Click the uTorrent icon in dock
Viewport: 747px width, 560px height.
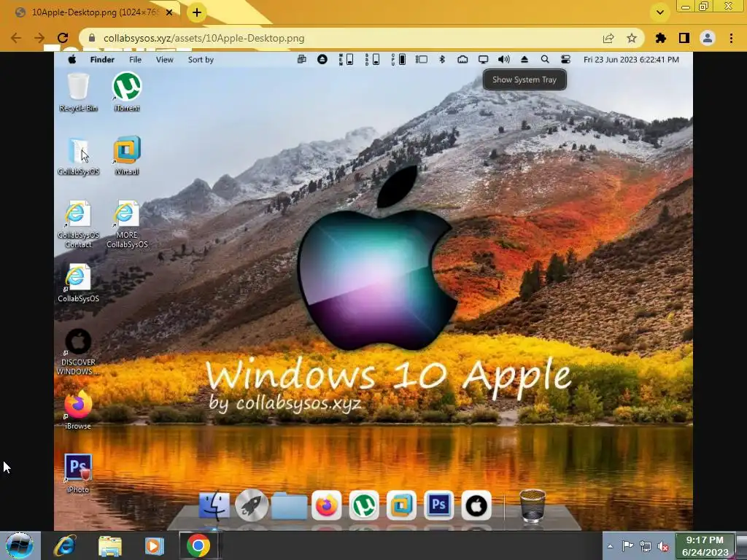pos(364,505)
